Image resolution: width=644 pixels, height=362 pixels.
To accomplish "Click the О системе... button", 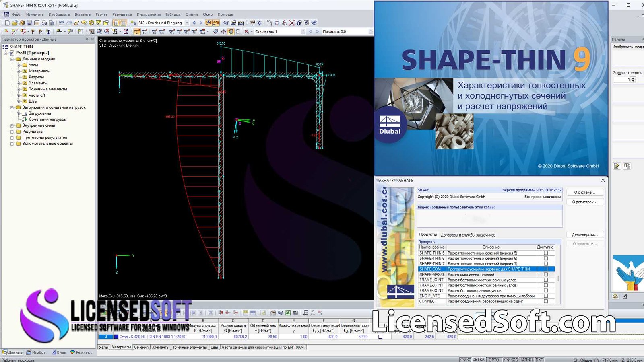I will pos(585,192).
